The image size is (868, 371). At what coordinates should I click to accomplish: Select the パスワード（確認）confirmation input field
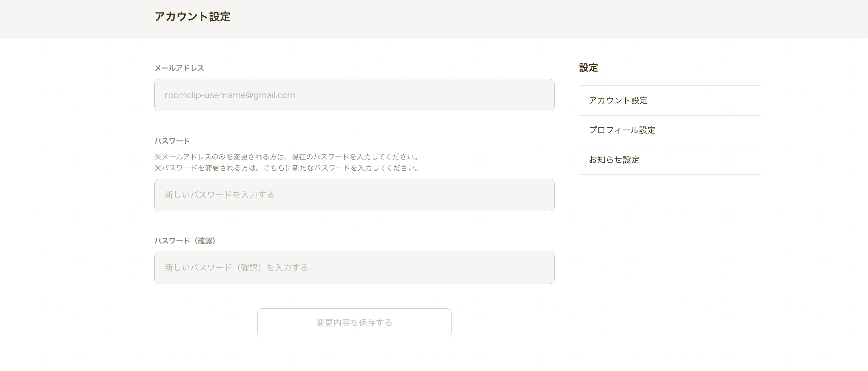click(x=354, y=268)
